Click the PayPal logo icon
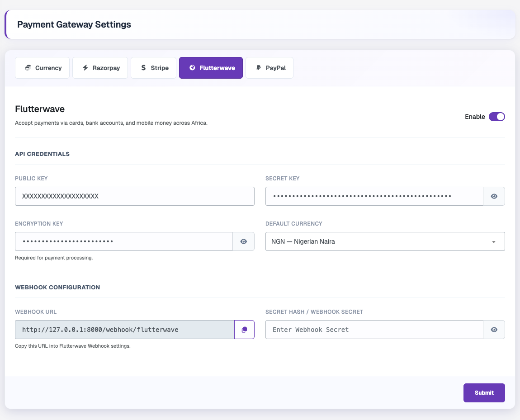The image size is (520, 420). coord(259,68)
